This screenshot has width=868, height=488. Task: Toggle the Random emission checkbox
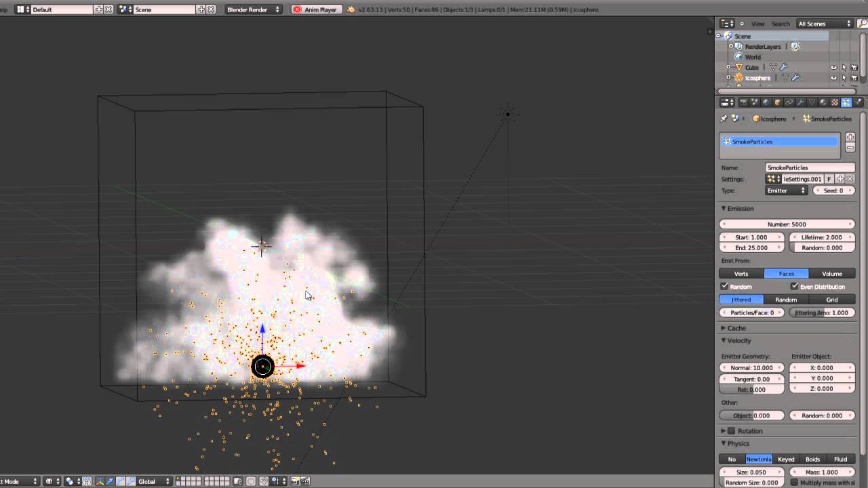724,286
